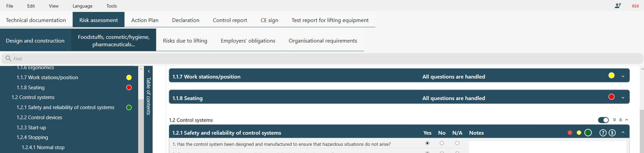
Task: Switch to CE sign tab
Action: [x=269, y=20]
